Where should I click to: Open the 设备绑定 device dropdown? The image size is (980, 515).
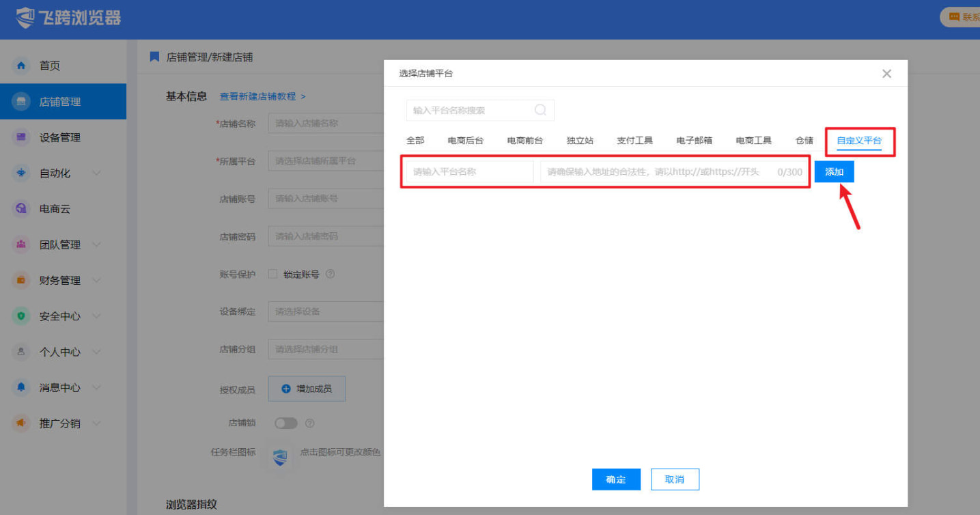[326, 311]
